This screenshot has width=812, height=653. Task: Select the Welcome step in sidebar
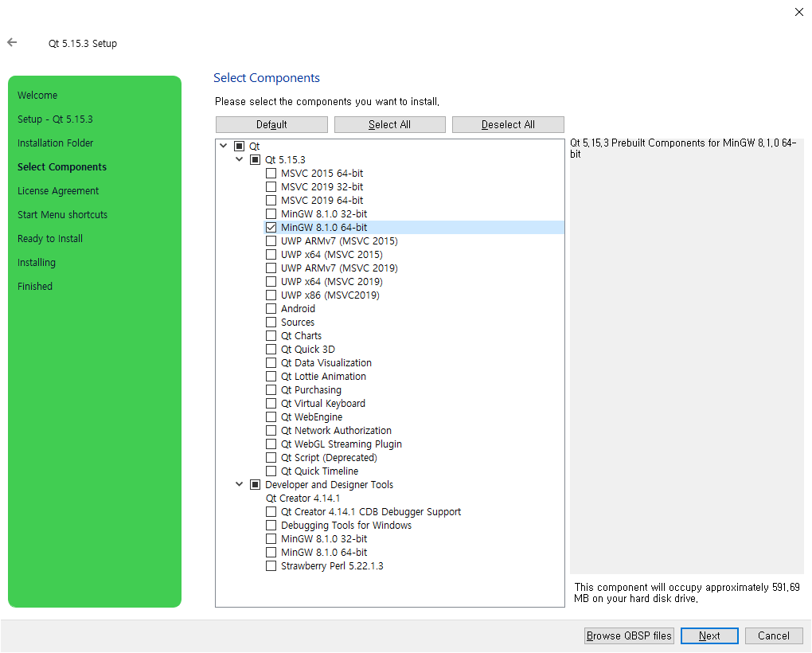[37, 96]
